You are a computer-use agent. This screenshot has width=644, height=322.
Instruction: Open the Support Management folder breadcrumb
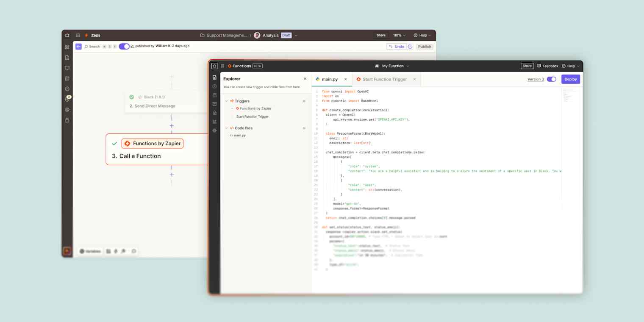[x=223, y=36]
